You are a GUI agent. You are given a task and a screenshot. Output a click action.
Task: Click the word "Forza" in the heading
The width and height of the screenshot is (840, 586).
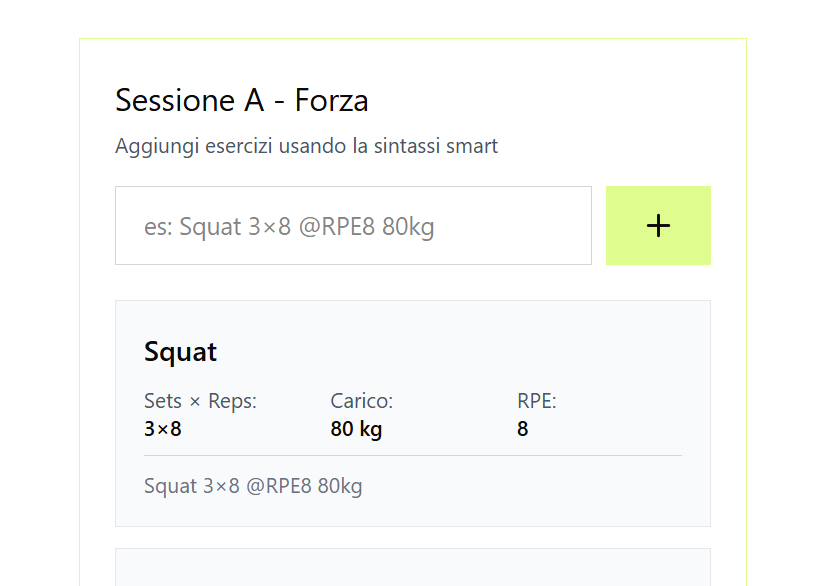tap(331, 100)
